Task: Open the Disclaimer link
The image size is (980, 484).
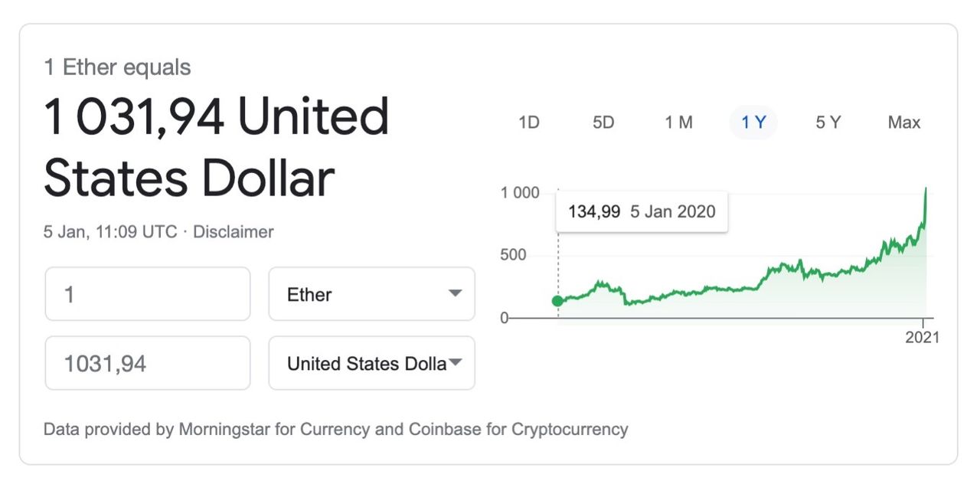Action: click(x=233, y=231)
